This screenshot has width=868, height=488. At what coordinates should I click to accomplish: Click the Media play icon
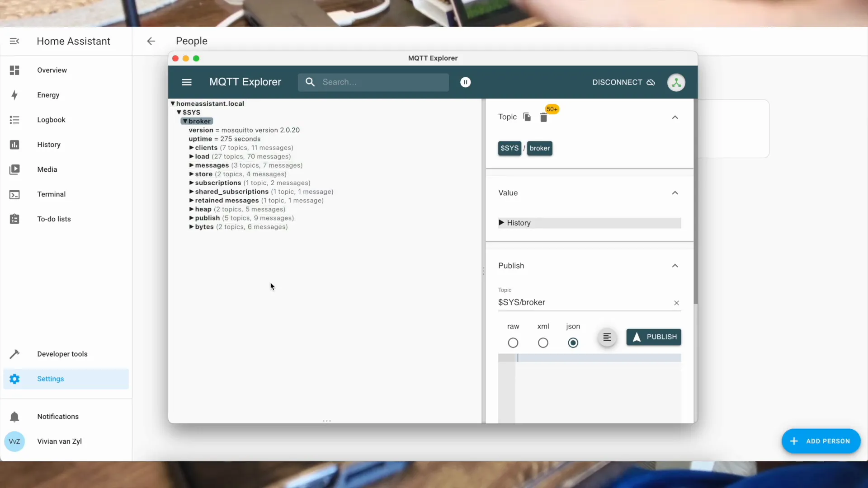[14, 169]
